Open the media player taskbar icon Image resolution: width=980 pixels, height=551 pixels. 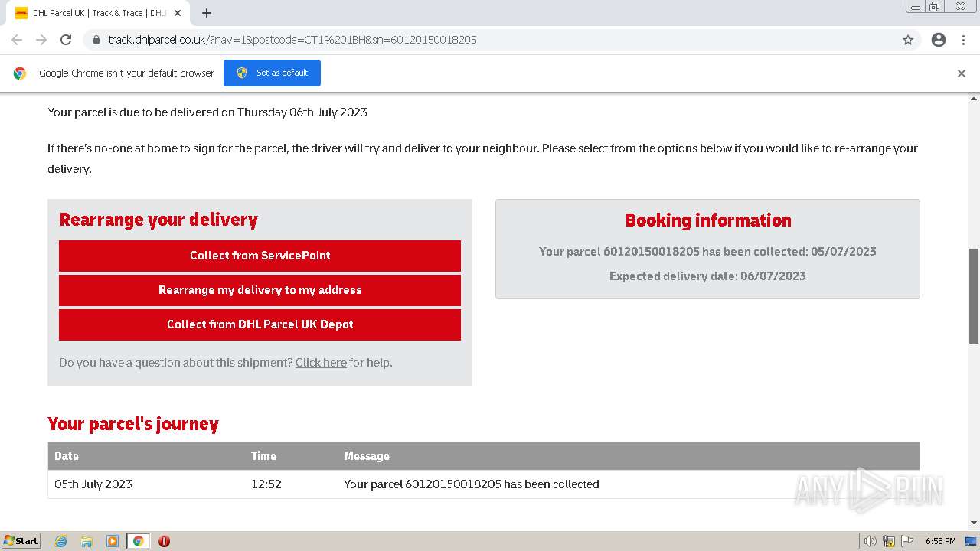113,541
